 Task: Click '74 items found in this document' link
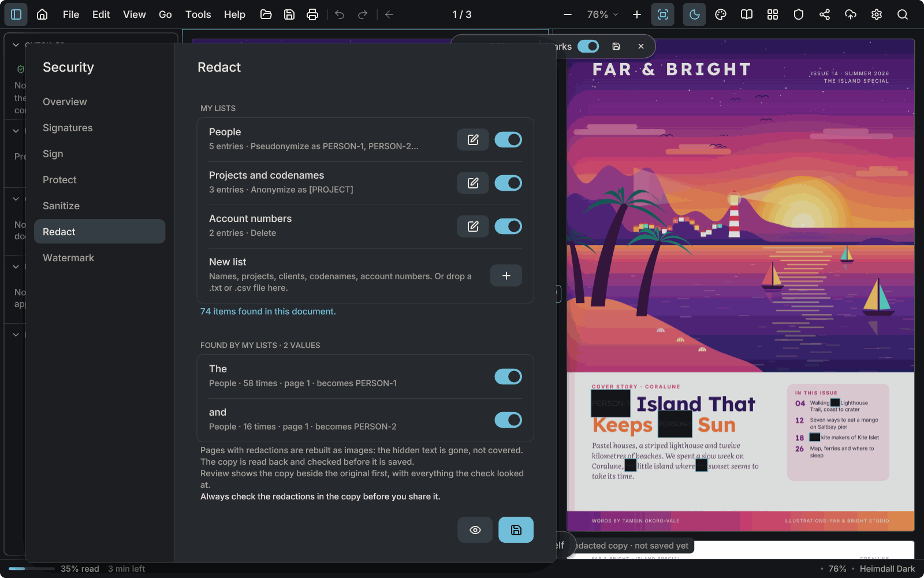pos(268,312)
